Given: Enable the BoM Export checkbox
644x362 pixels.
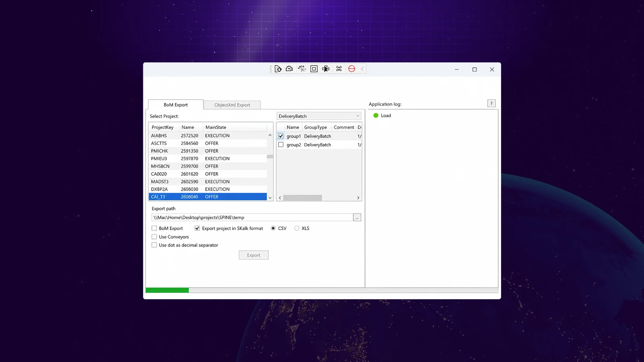Looking at the screenshot, I should (x=154, y=228).
